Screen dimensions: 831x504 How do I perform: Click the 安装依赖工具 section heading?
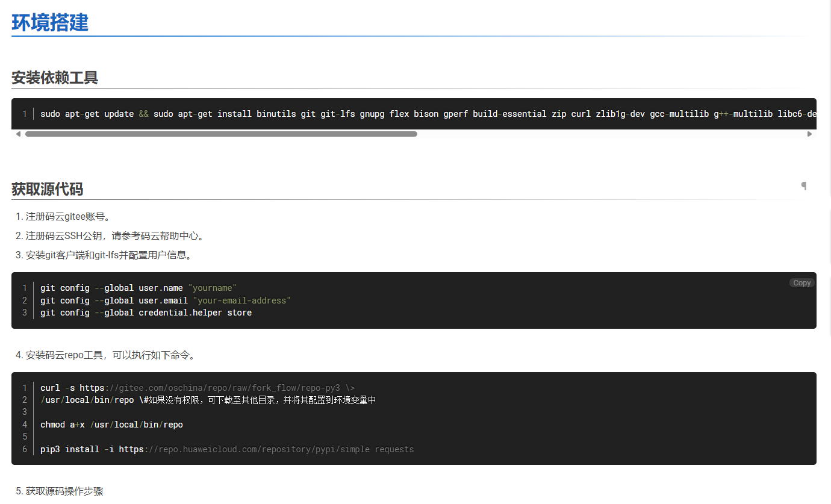coord(55,78)
